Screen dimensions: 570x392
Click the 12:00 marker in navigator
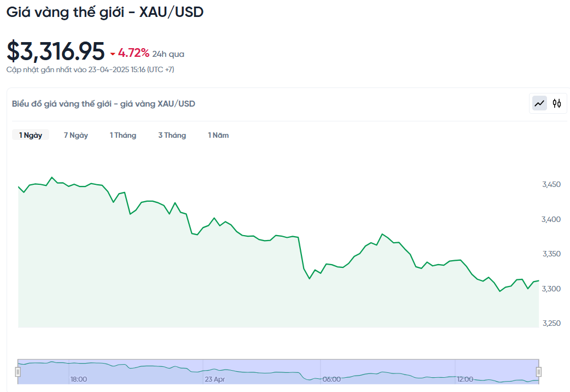[465, 379]
